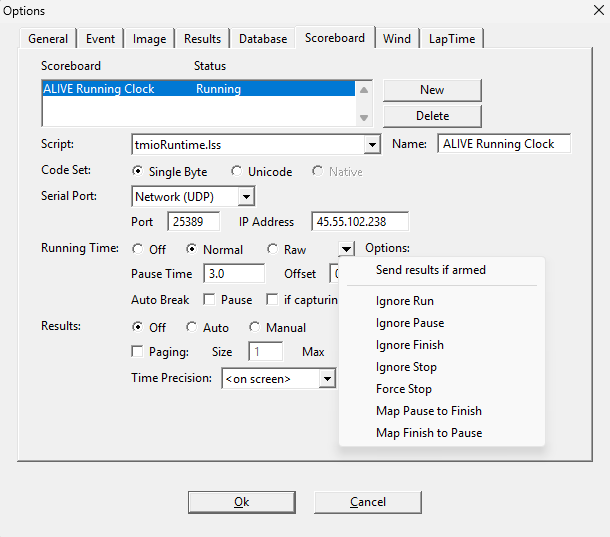Viewport: 610px width, 537px height.
Task: Click the Offset field
Action: pos(335,274)
